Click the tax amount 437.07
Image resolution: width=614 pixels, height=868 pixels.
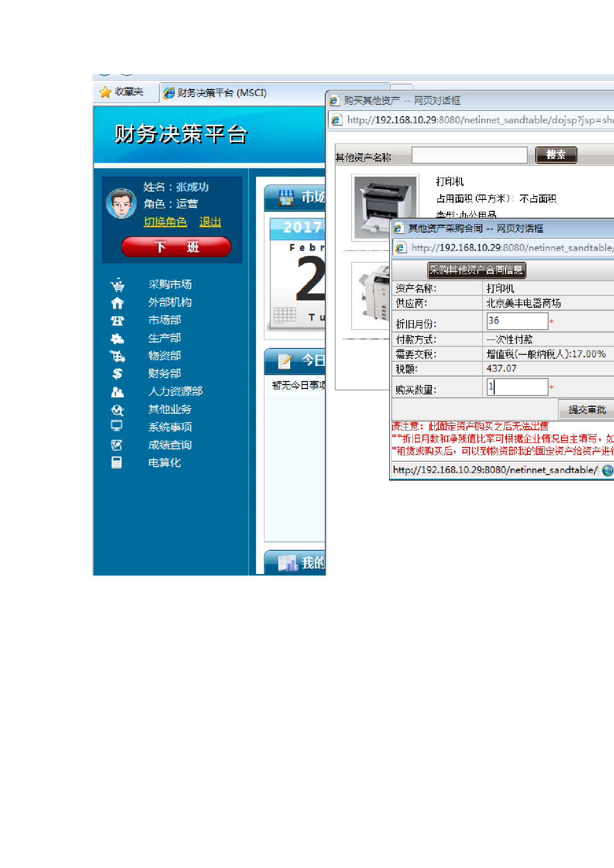(502, 369)
